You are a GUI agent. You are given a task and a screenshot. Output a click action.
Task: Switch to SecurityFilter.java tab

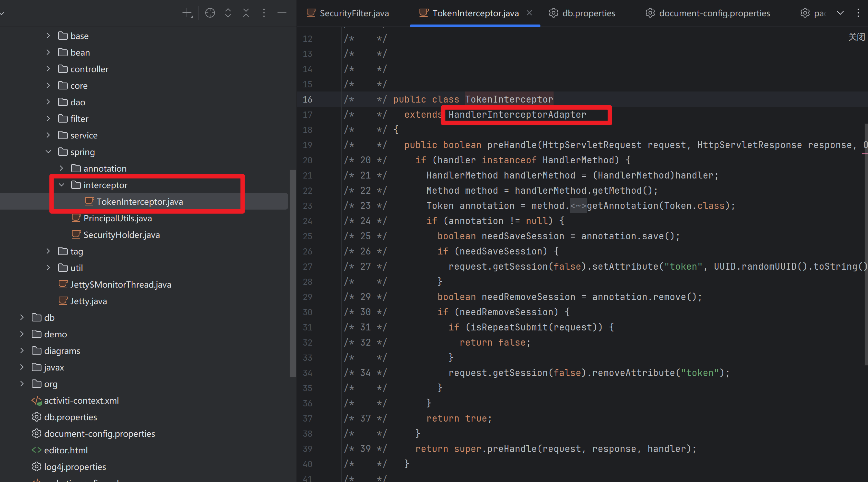(x=354, y=13)
